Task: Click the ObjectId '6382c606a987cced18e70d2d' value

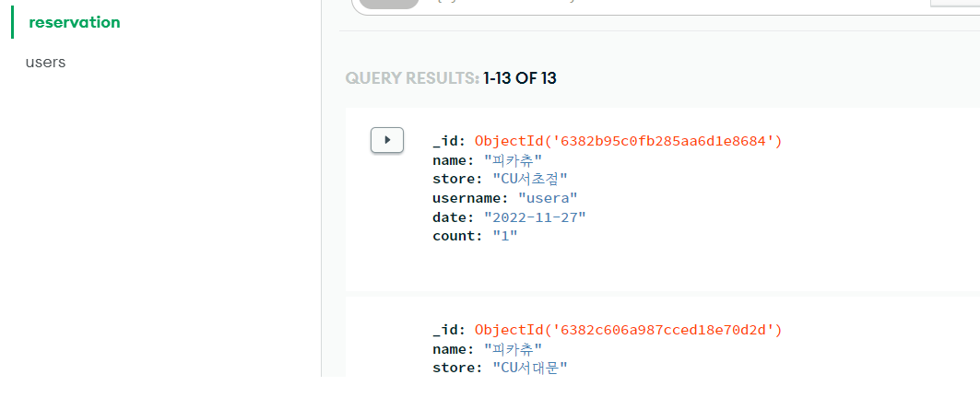Action: pyautogui.click(x=628, y=329)
